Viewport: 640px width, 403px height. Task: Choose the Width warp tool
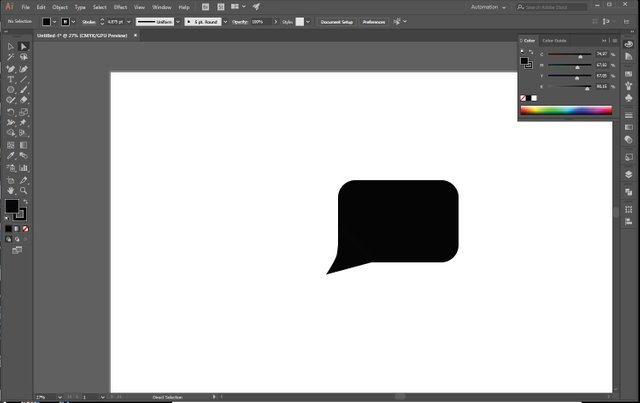[x=11, y=122]
